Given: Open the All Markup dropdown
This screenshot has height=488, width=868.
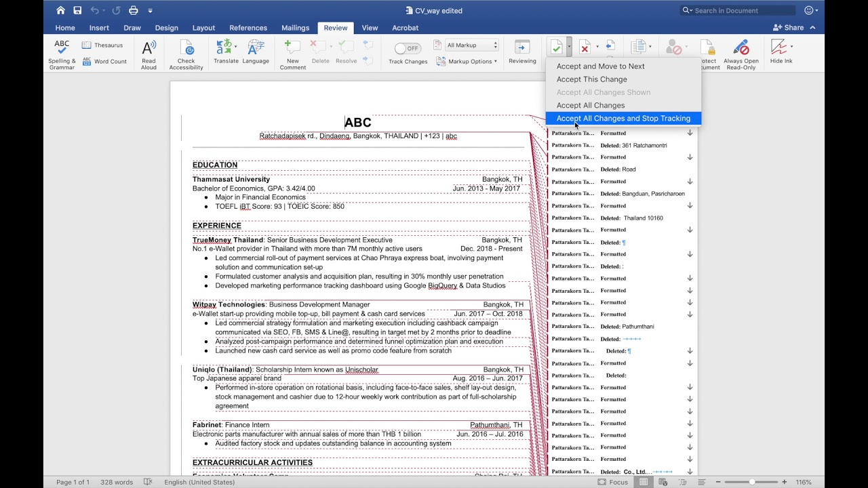Looking at the screenshot, I should (x=473, y=45).
